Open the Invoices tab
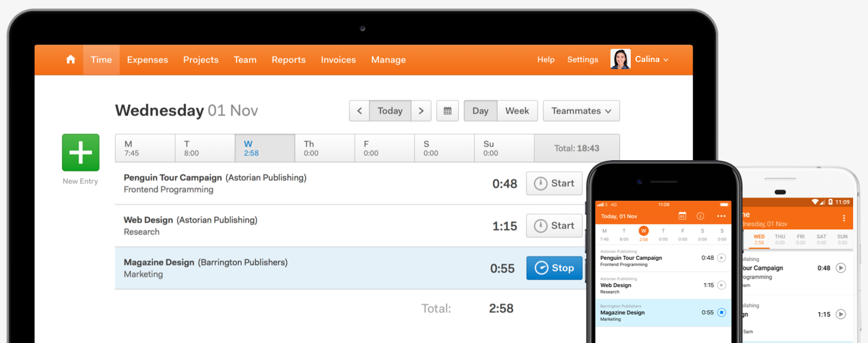This screenshot has height=343, width=868. click(x=339, y=60)
